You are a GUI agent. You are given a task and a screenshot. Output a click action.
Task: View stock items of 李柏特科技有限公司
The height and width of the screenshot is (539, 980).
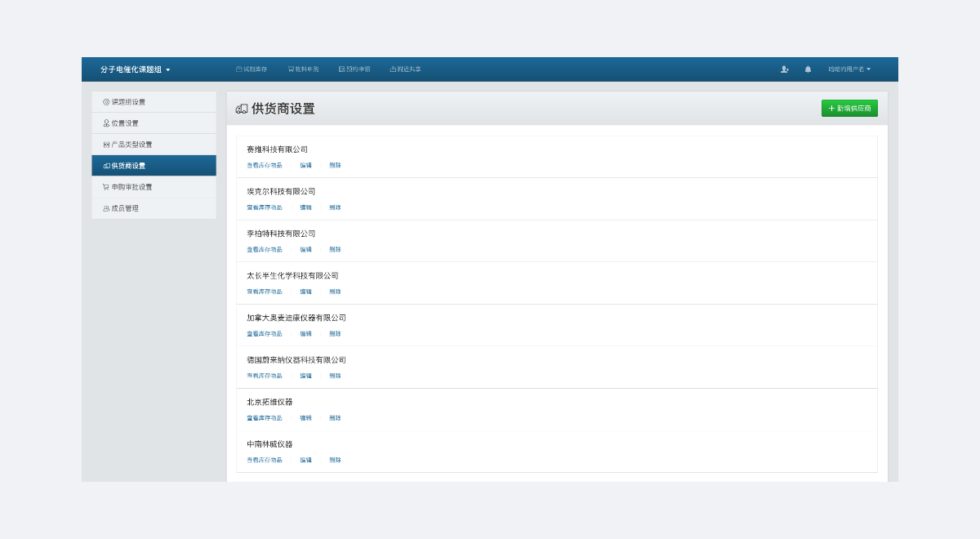coord(265,249)
